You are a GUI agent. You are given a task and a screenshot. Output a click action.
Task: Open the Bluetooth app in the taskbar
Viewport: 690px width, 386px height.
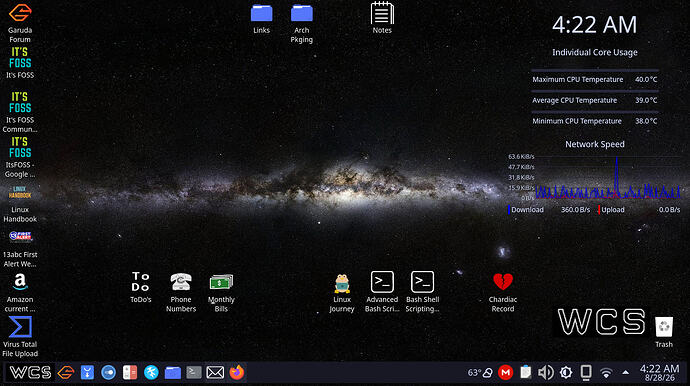tap(151, 372)
